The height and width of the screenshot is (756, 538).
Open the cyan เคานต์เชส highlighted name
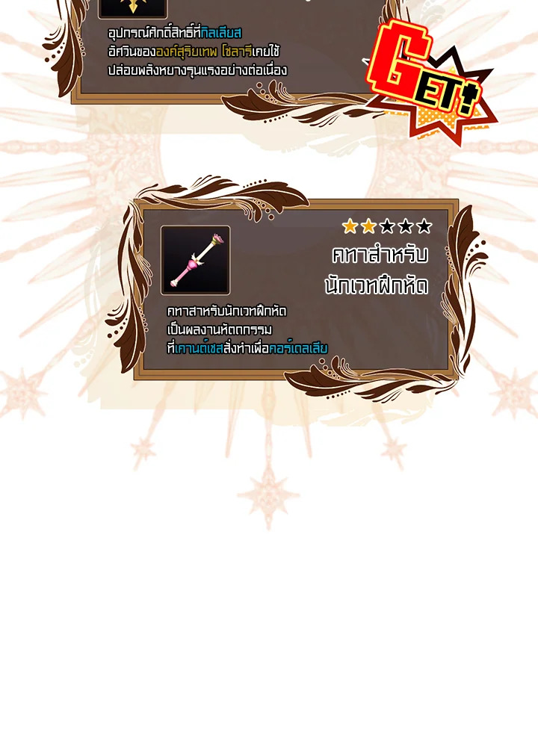click(199, 348)
